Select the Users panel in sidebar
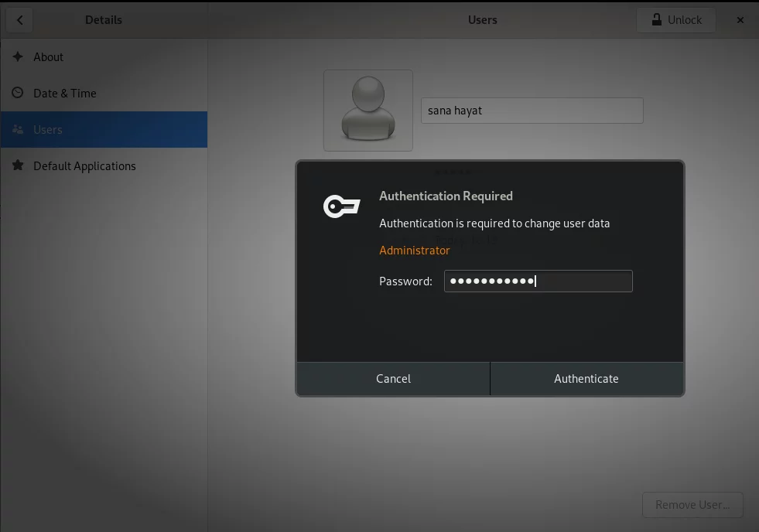759x532 pixels. [x=104, y=130]
